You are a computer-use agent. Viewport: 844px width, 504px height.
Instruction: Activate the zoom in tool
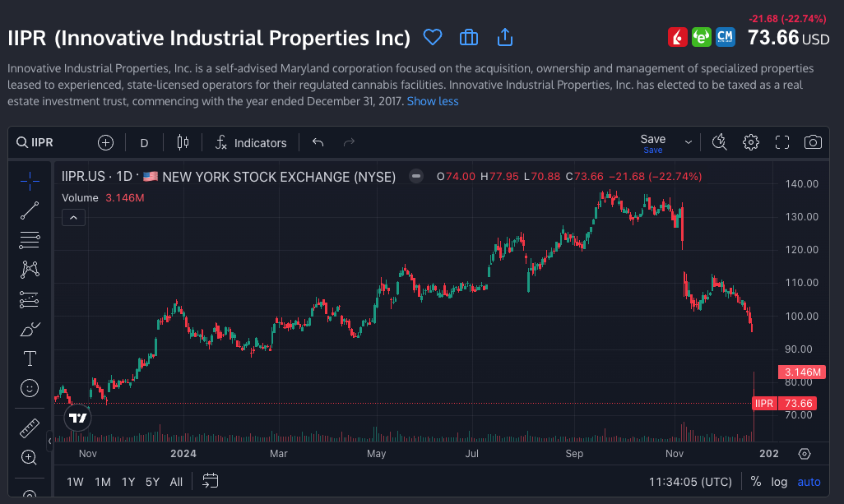(29, 458)
